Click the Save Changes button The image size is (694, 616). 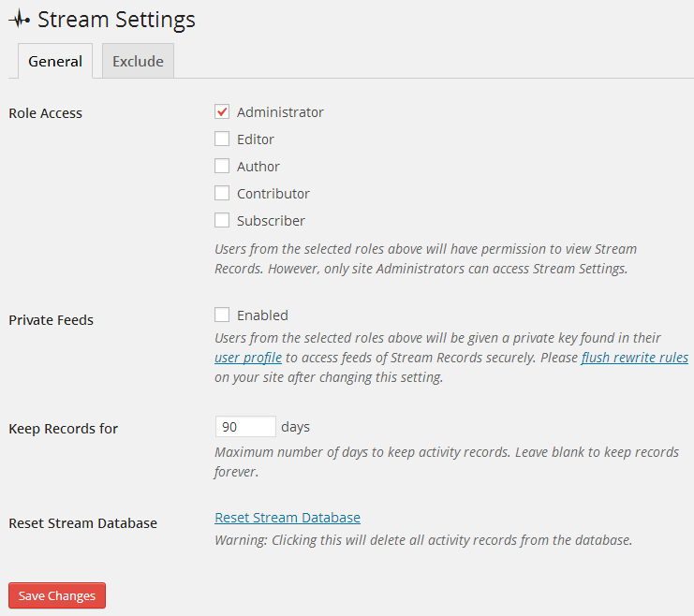click(57, 595)
